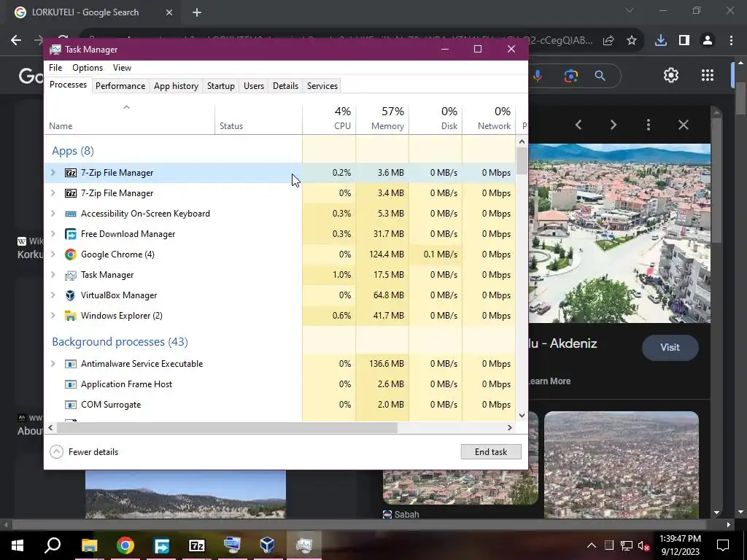Image resolution: width=747 pixels, height=560 pixels.
Task: Expand Free Download Manager process
Action: point(53,234)
